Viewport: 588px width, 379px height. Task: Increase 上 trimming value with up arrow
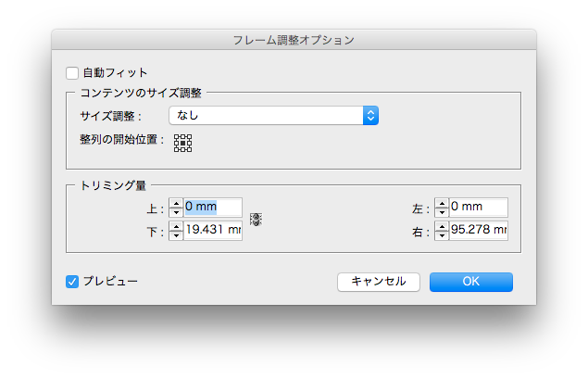click(x=176, y=204)
